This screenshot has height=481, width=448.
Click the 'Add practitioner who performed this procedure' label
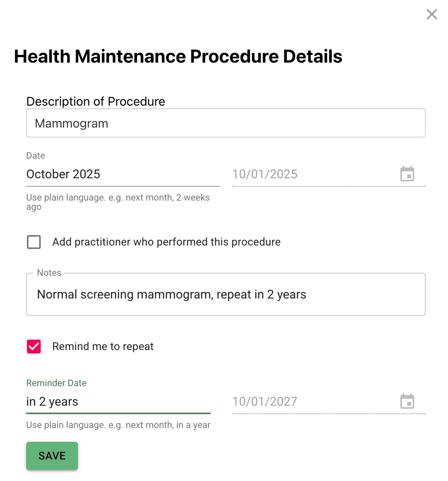click(166, 242)
